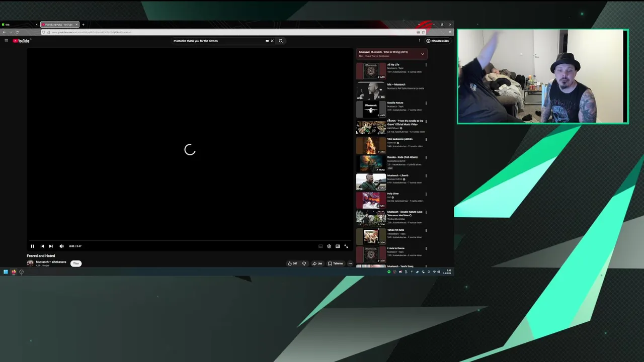Reload the page in the browser

[17, 32]
